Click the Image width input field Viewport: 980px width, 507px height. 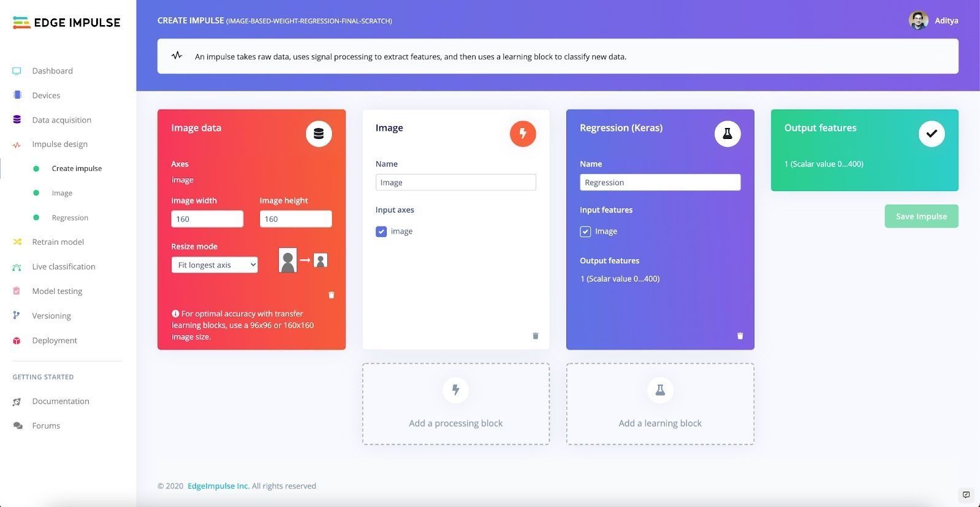(x=207, y=219)
